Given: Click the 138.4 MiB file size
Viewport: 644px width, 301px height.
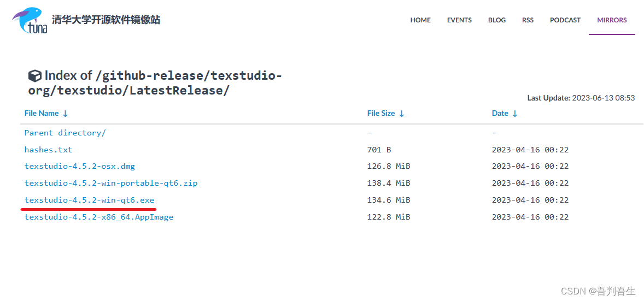Looking at the screenshot, I should tap(389, 183).
